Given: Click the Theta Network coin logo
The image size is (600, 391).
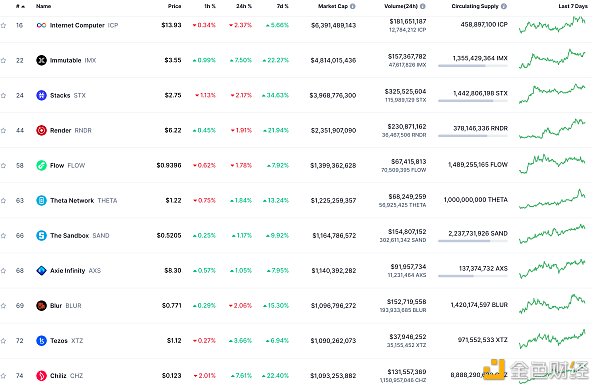Looking at the screenshot, I should pyautogui.click(x=41, y=200).
